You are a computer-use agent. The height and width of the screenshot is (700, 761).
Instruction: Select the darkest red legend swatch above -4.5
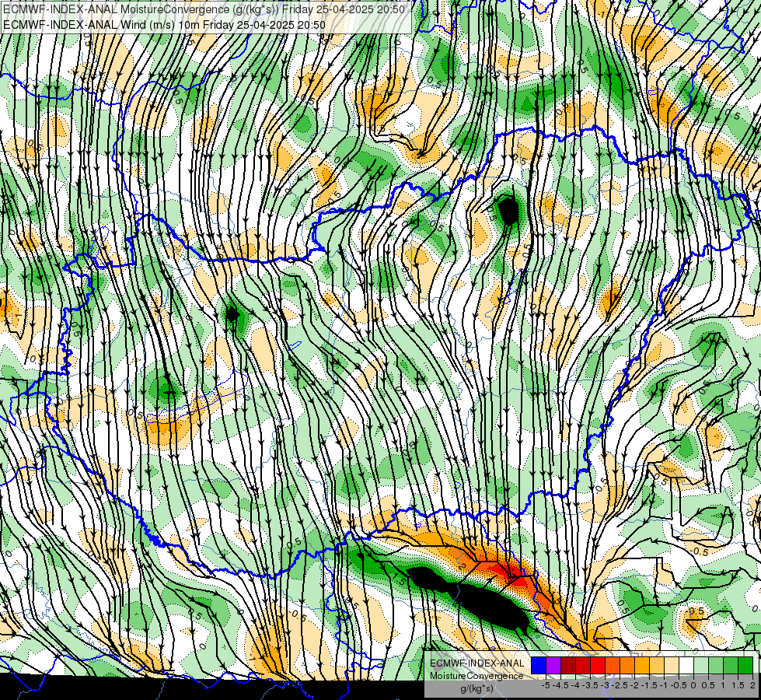[568, 665]
